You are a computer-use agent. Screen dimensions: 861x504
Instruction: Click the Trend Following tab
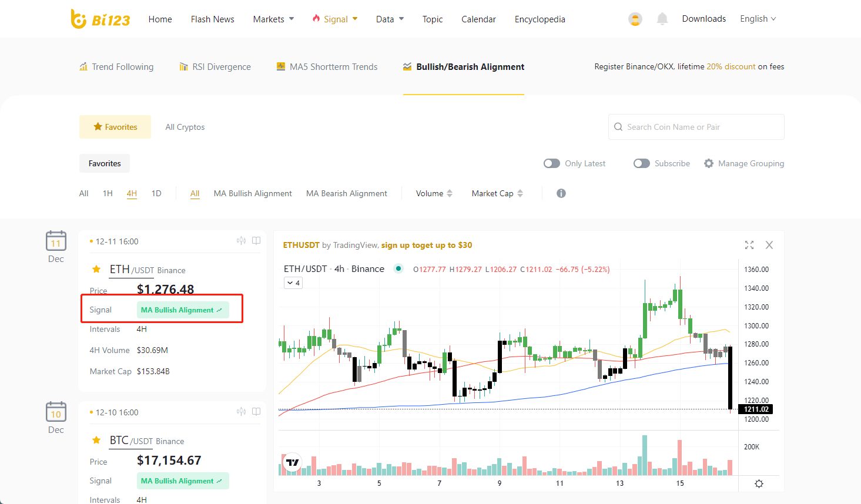[116, 66]
